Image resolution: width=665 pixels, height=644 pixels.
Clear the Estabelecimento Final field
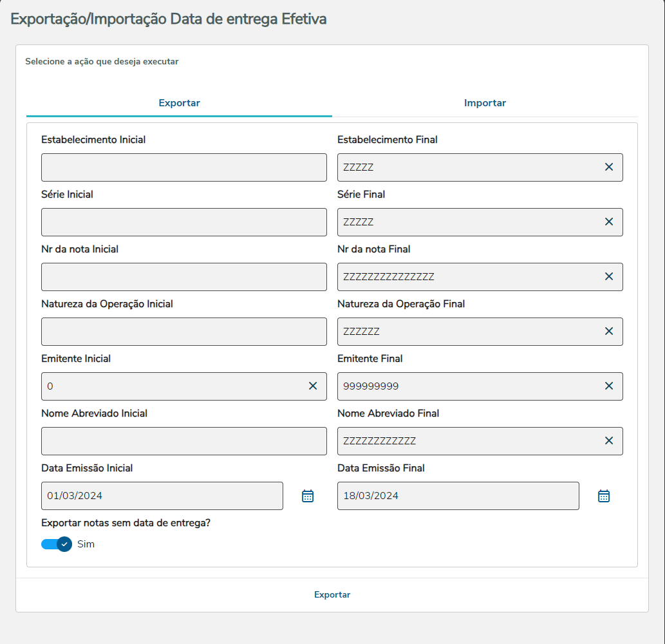coord(608,167)
